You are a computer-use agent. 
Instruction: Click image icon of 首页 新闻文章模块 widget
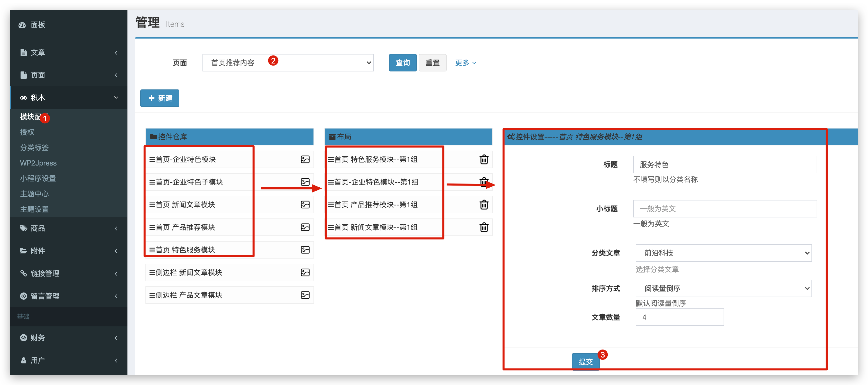tap(305, 205)
